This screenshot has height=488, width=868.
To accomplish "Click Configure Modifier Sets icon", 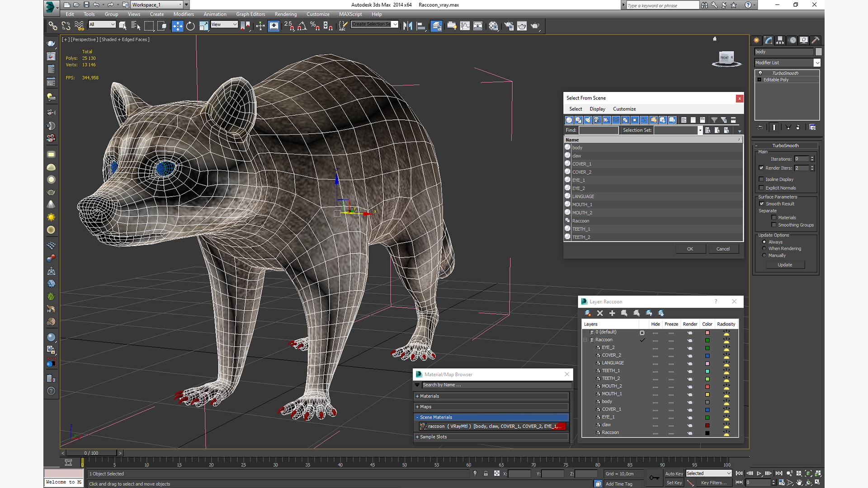I will point(812,127).
